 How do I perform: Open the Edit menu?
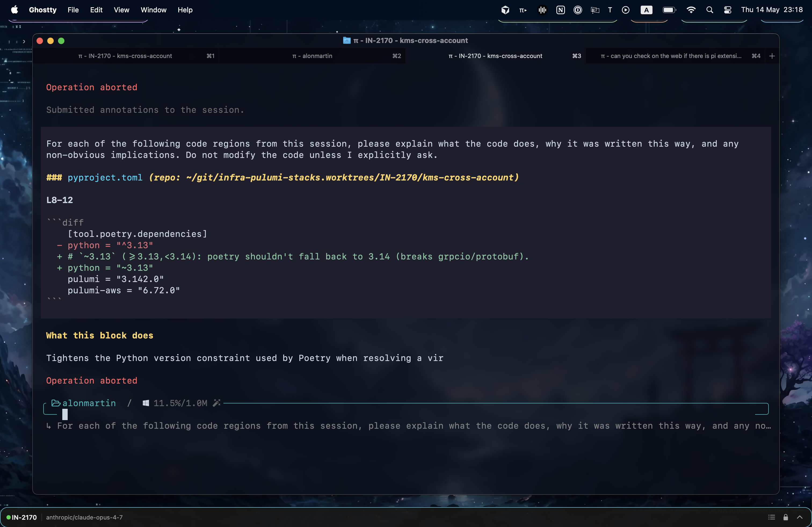coord(96,10)
